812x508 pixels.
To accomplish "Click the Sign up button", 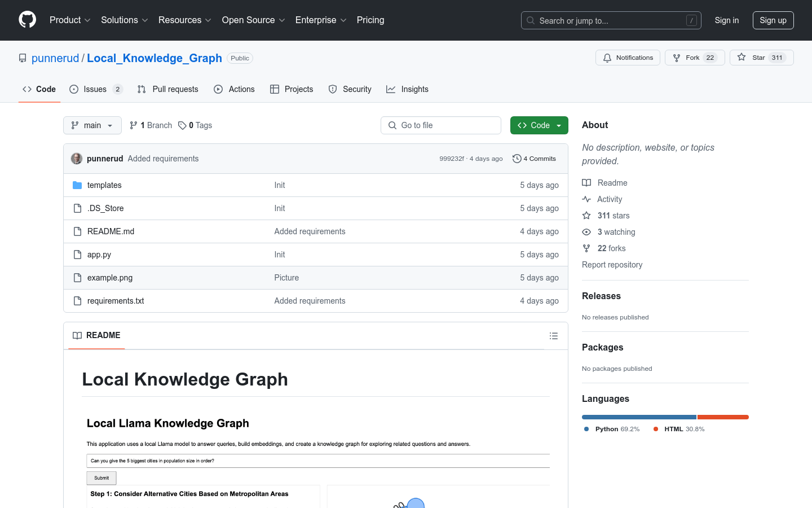I will [x=773, y=20].
